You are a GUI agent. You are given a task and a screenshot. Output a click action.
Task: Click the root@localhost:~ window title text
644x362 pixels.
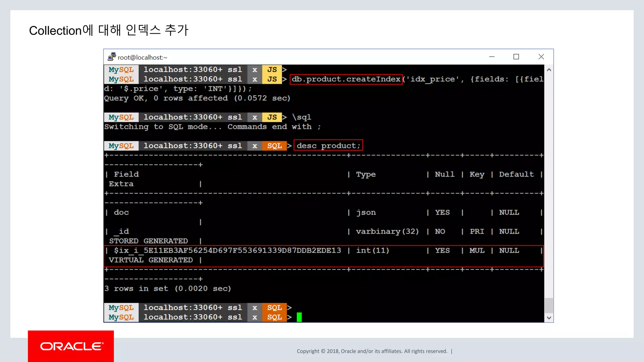click(142, 58)
